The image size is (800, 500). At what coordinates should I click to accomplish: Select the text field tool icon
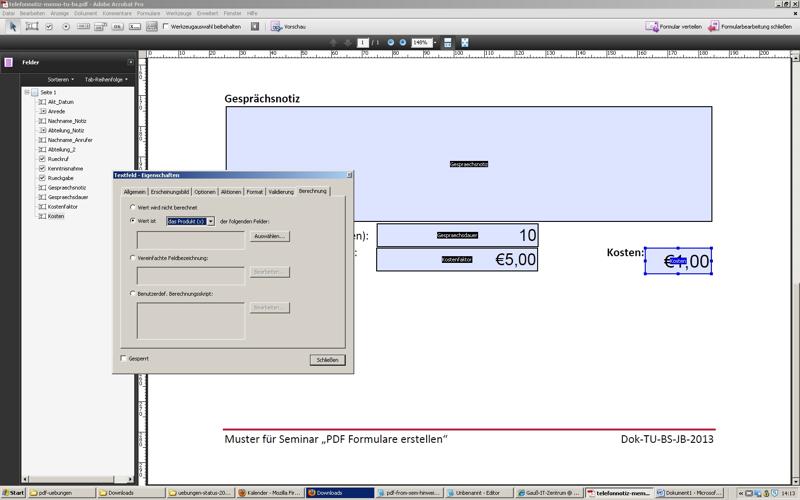point(32,27)
